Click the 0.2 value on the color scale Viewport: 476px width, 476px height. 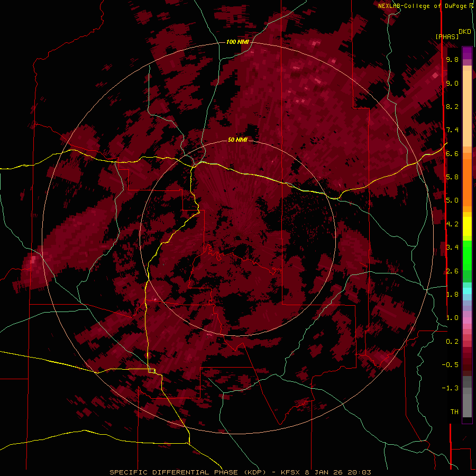pos(452,342)
